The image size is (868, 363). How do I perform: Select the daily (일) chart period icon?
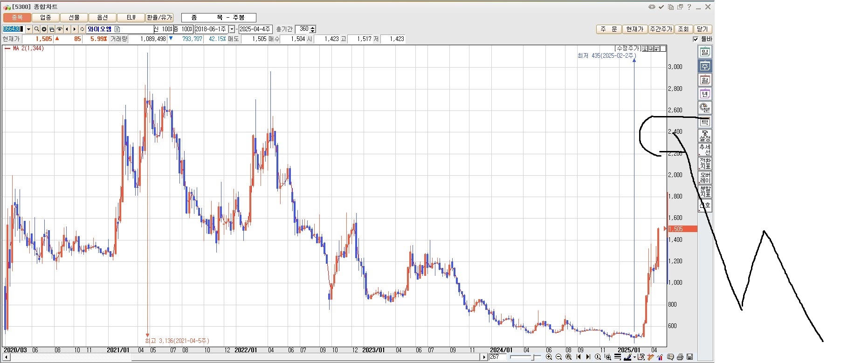point(704,52)
